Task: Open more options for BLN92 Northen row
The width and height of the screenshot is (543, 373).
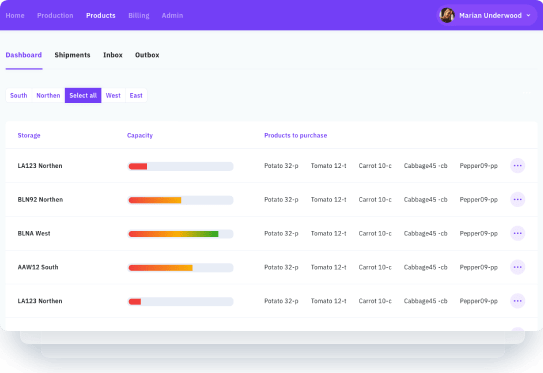Action: (x=517, y=199)
